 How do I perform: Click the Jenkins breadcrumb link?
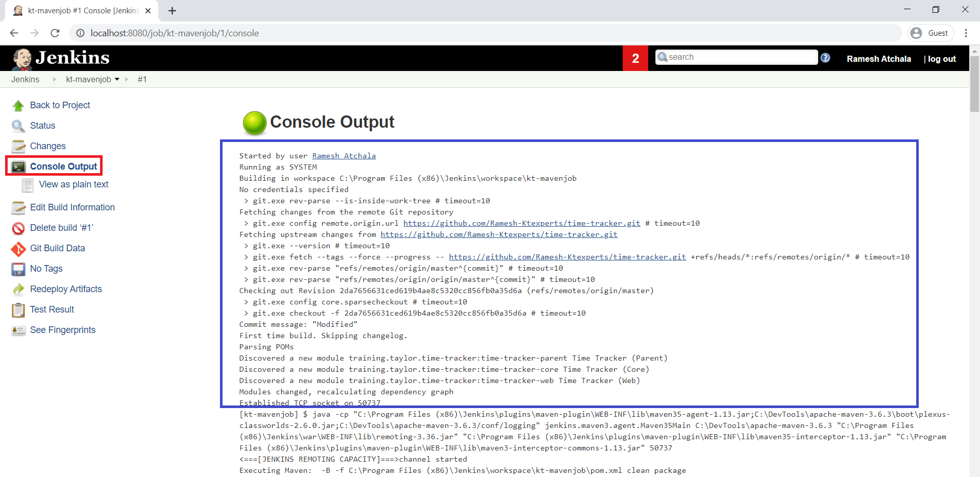coord(26,80)
